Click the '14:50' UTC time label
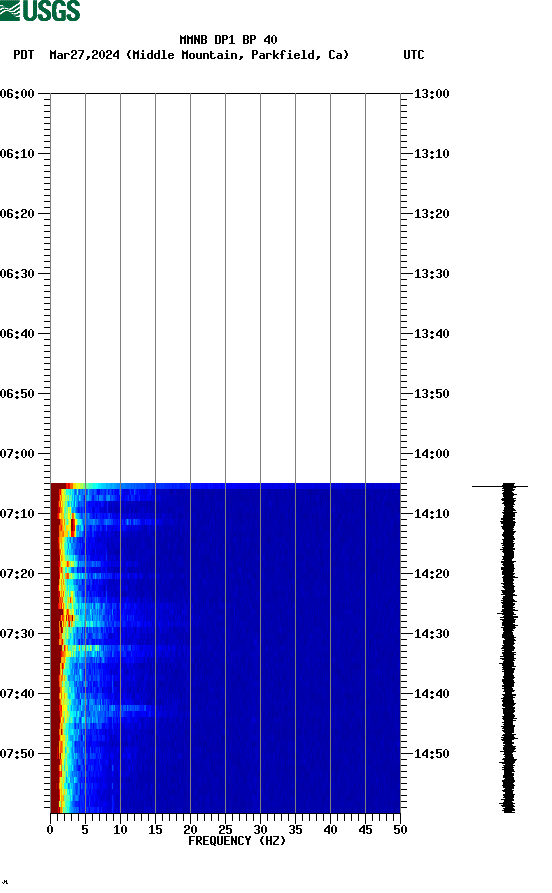 pos(431,753)
